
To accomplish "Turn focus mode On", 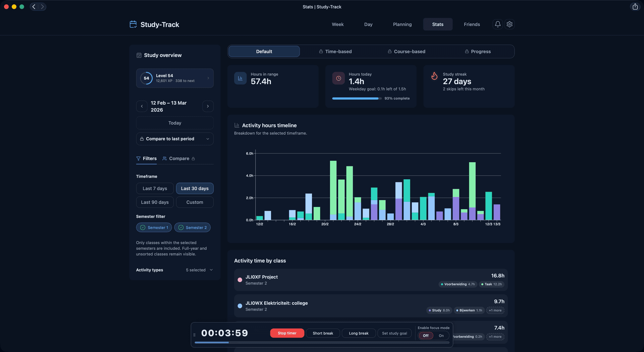I will pyautogui.click(x=441, y=336).
